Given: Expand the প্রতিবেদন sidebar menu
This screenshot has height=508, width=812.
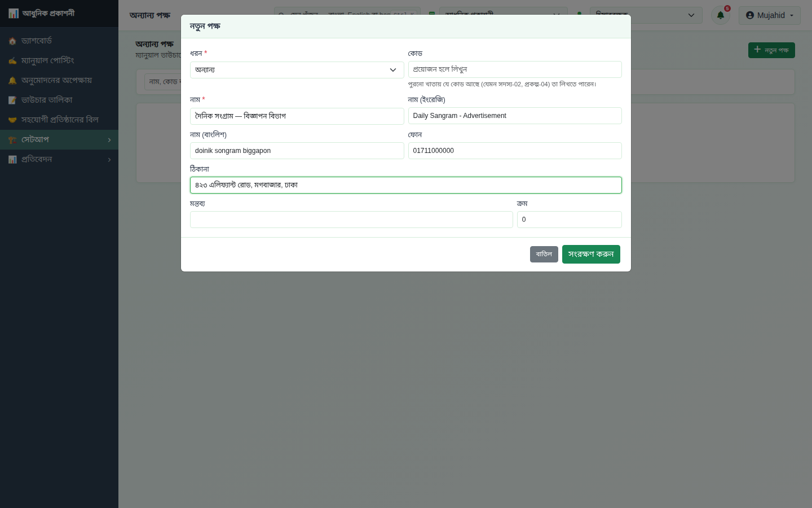Looking at the screenshot, I should [x=59, y=159].
